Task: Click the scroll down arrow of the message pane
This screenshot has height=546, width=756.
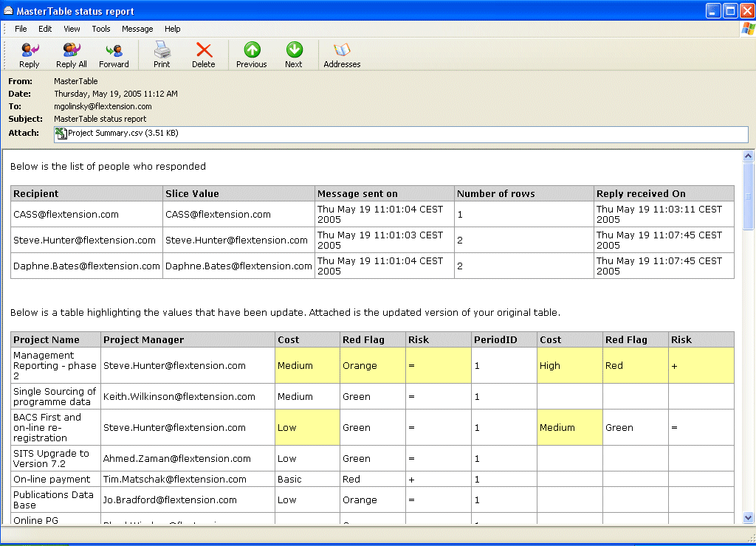Action: pyautogui.click(x=749, y=518)
